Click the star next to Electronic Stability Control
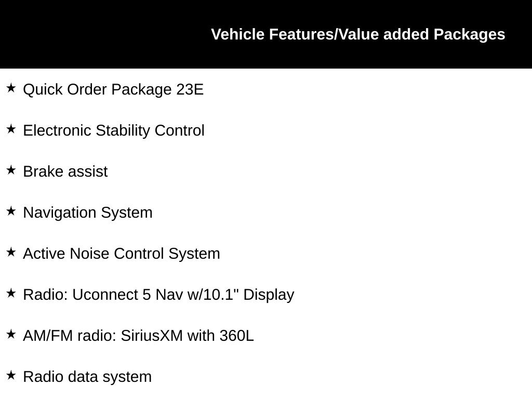The height and width of the screenshot is (399, 532). point(11,129)
